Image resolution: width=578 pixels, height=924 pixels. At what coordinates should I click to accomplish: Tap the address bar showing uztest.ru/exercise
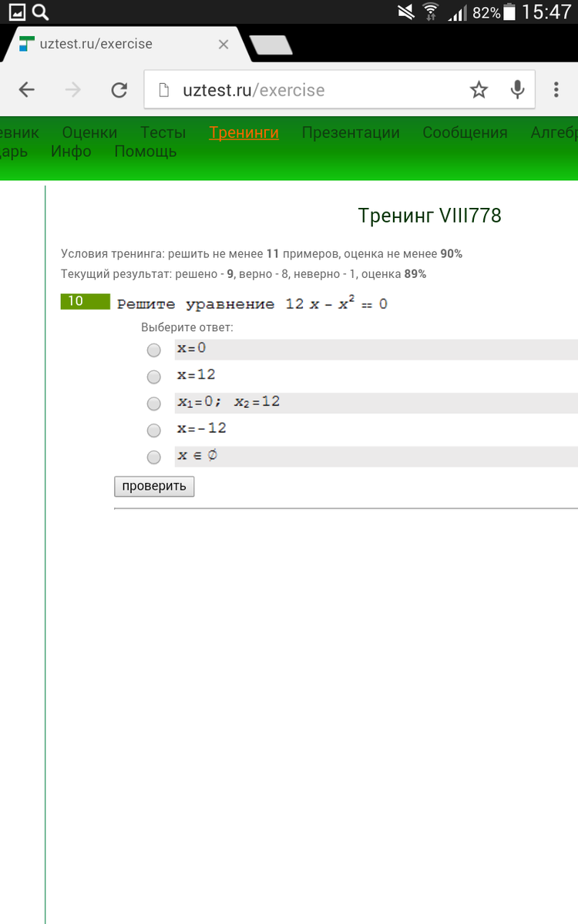308,90
